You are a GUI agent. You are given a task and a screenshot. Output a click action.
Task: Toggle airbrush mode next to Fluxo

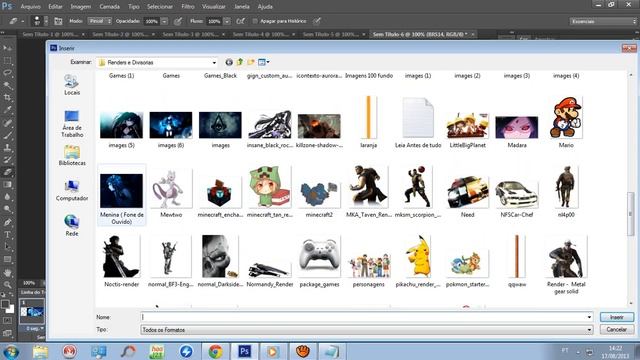click(x=241, y=21)
